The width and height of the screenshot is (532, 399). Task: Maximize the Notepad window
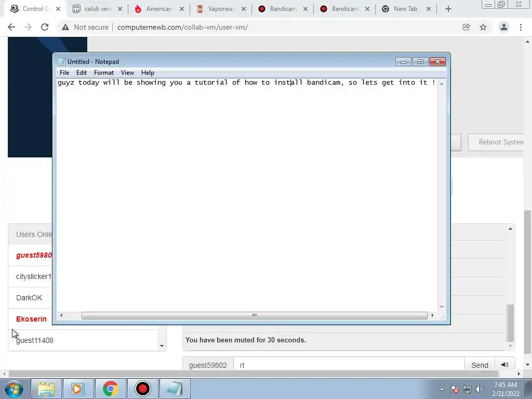point(420,61)
